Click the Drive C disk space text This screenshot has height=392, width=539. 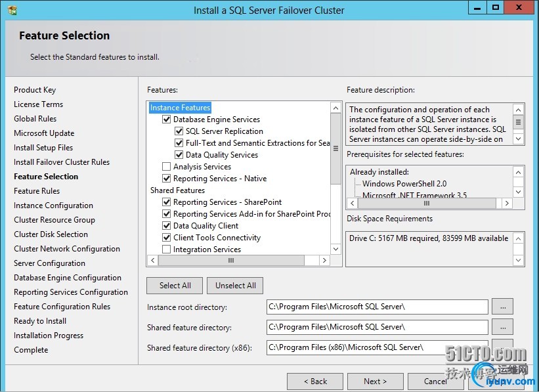[429, 238]
